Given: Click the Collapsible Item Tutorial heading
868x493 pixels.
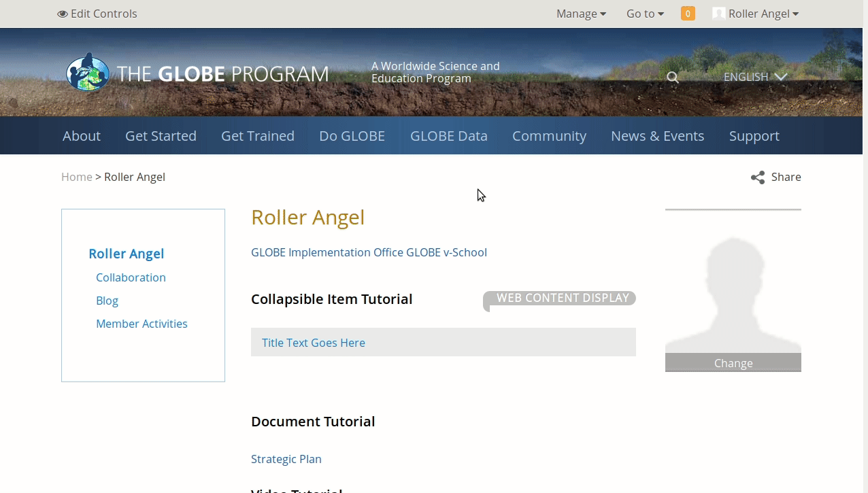Looking at the screenshot, I should point(332,299).
